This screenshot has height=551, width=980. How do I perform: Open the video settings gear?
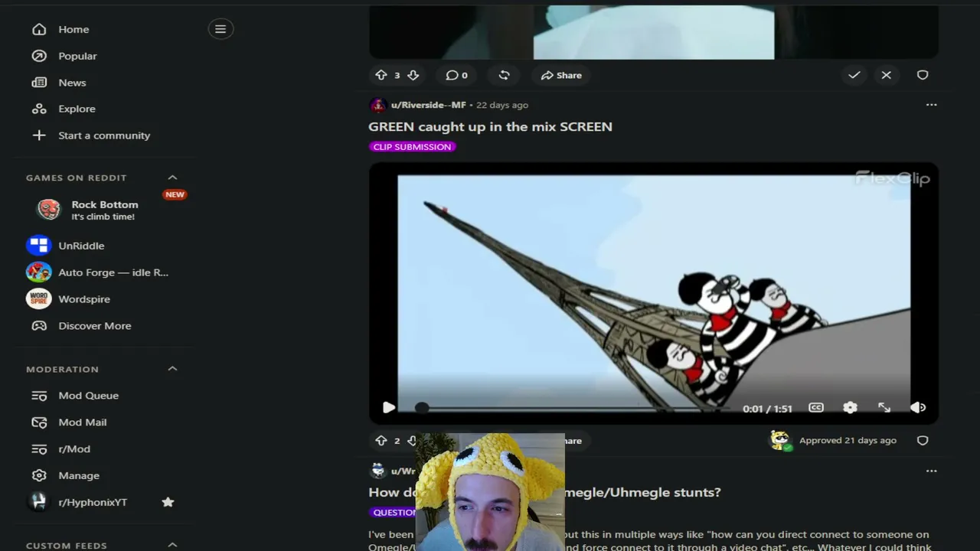[850, 408]
